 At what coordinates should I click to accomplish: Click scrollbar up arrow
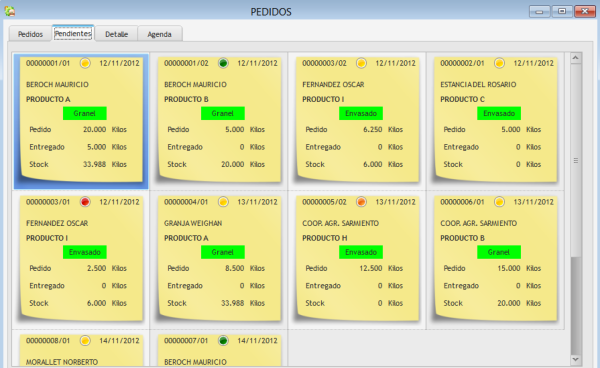(x=576, y=58)
